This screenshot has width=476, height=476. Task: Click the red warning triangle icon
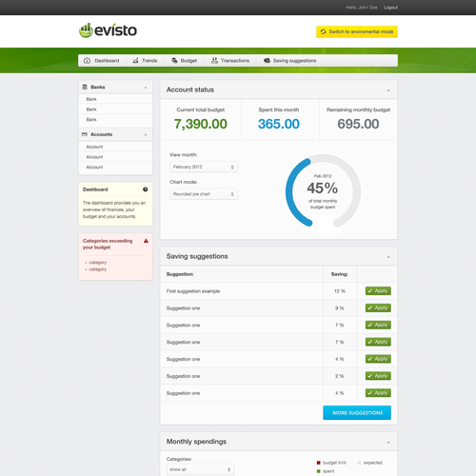coord(146,241)
